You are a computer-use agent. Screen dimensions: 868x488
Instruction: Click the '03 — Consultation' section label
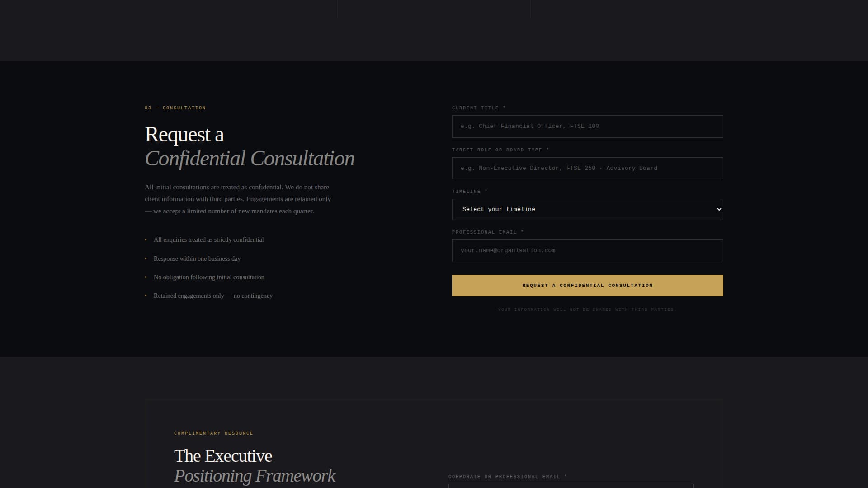[175, 108]
